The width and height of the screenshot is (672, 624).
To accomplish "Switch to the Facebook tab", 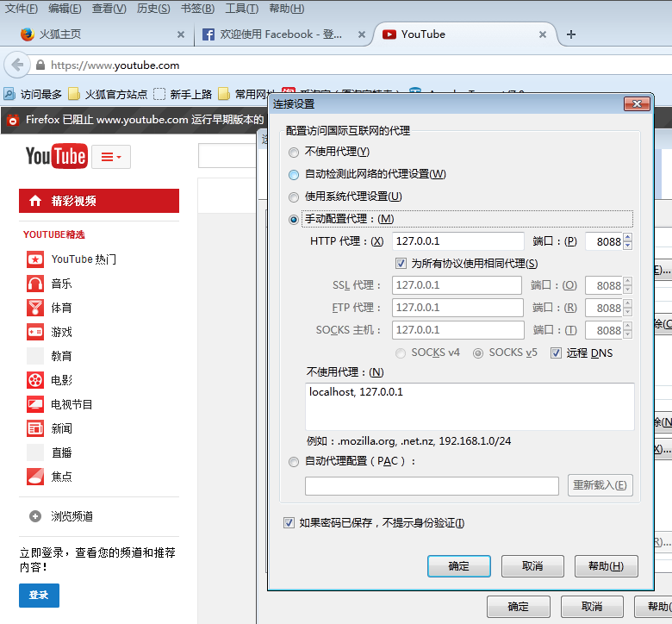I will coord(283,34).
